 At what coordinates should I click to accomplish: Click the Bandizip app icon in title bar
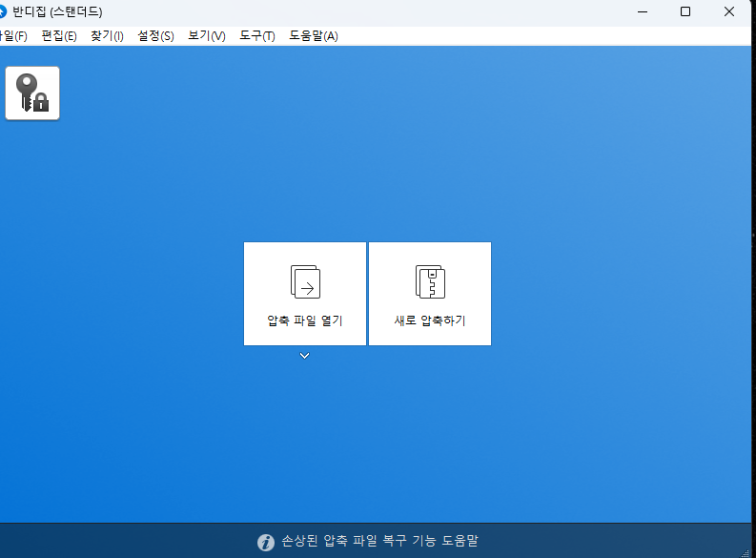[3, 11]
